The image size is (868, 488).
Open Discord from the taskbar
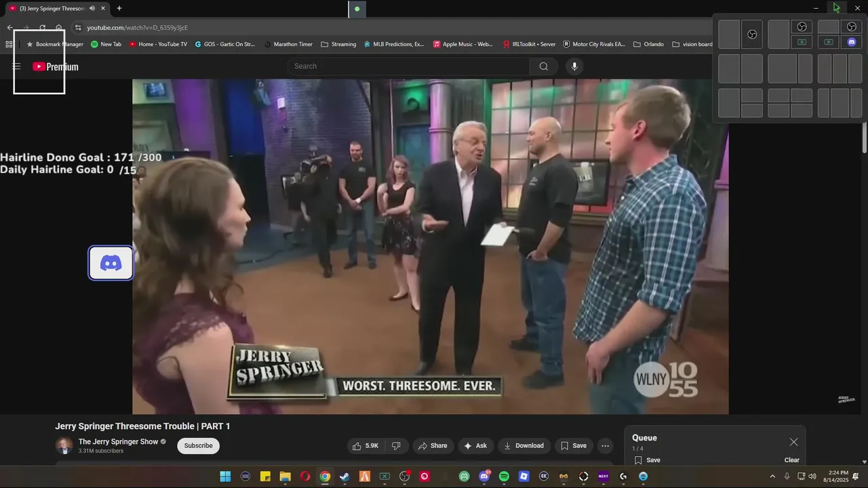[x=484, y=476]
